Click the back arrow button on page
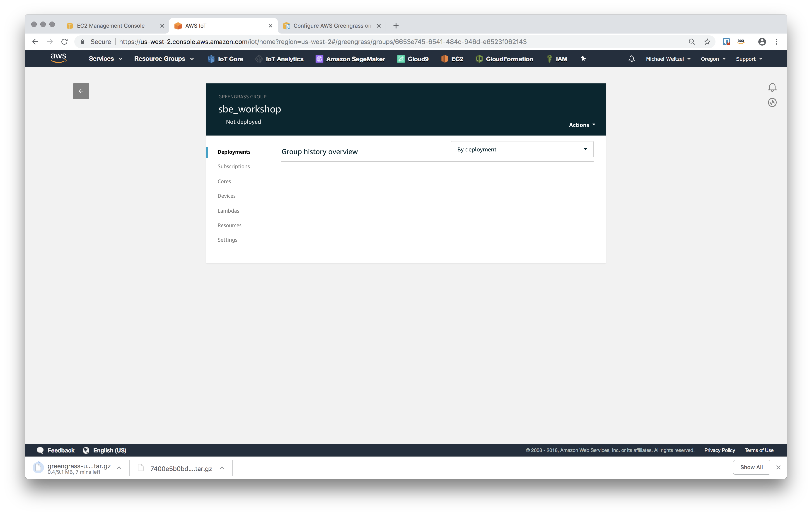The height and width of the screenshot is (515, 812). [x=81, y=91]
